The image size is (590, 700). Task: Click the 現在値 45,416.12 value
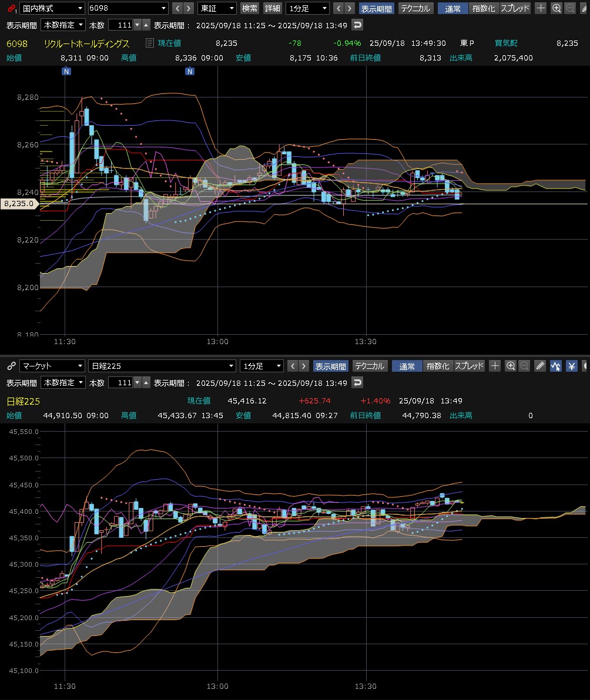(x=247, y=401)
